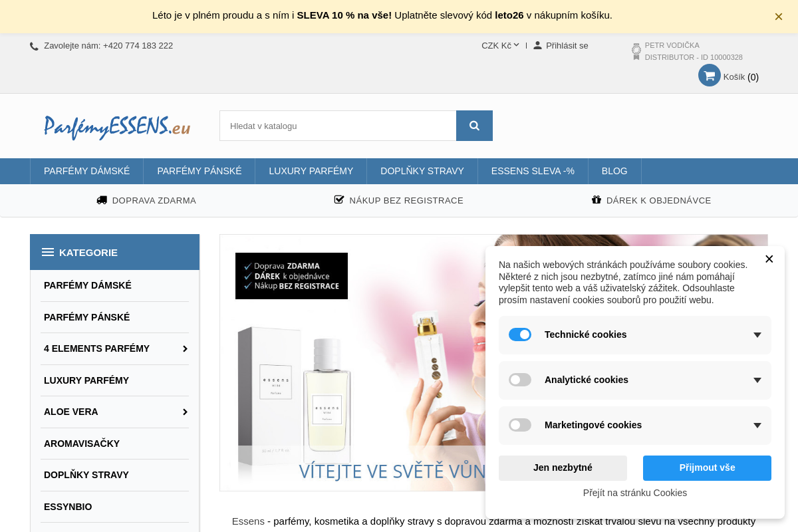Expand Analytické cookies details arrow

click(x=757, y=380)
